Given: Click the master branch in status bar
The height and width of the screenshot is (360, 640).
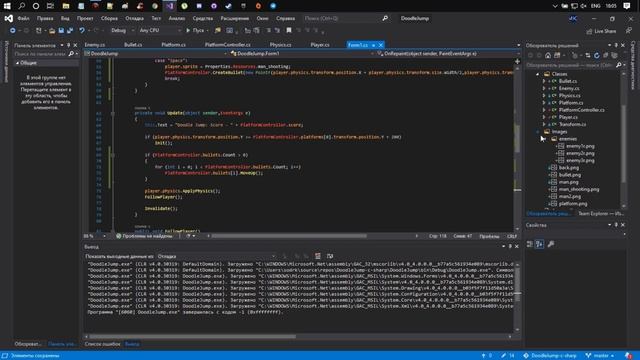Looking at the screenshot, I should (600, 356).
